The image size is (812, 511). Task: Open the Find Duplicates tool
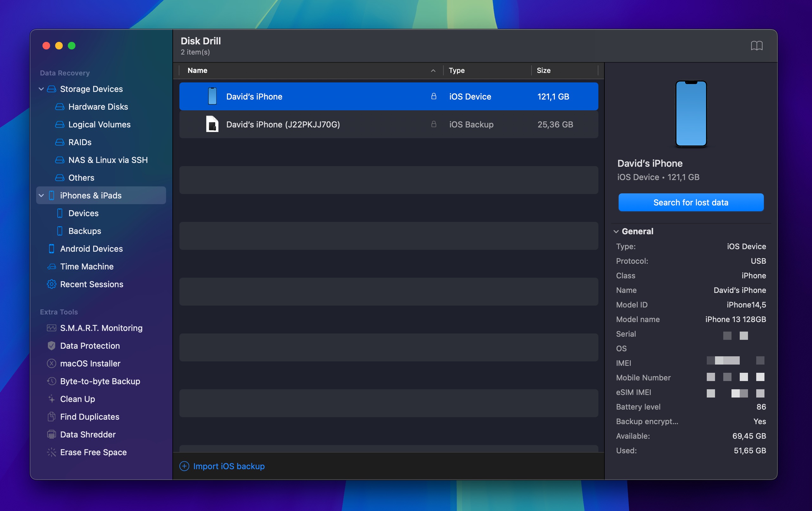(x=90, y=417)
